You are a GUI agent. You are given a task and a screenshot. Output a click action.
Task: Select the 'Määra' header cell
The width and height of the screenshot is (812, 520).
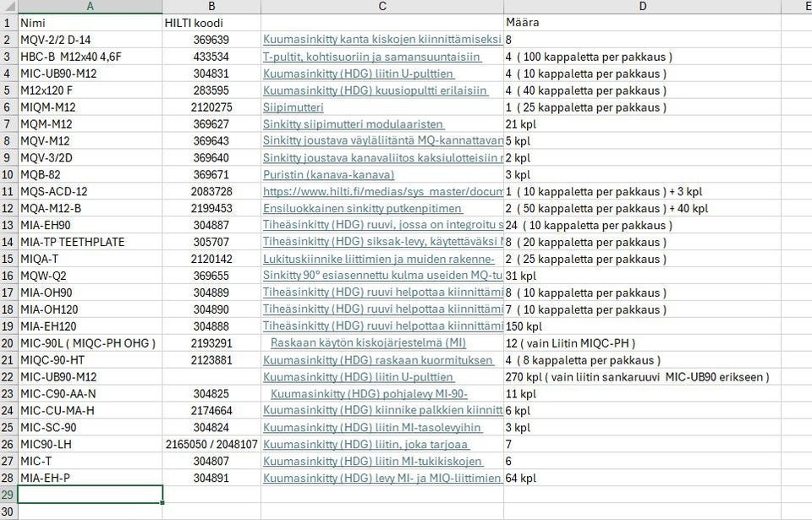pos(642,23)
